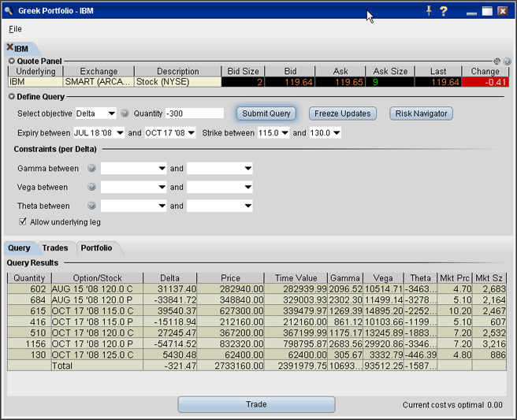Viewport: 517px width, 420px height.
Task: Open the File menu
Action: [15, 29]
